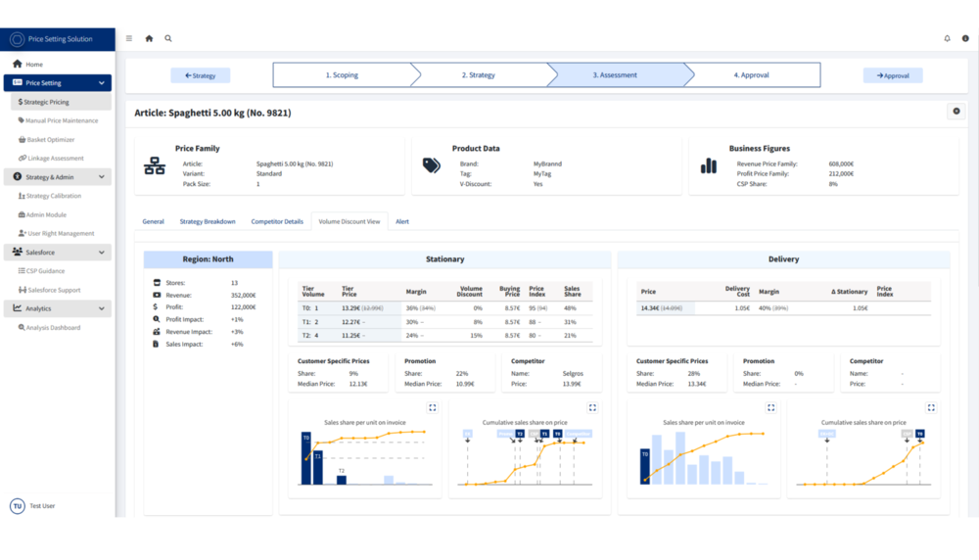This screenshot has width=979, height=560.
Task: Expand Delivery sales share per unit chart
Action: pos(771,407)
